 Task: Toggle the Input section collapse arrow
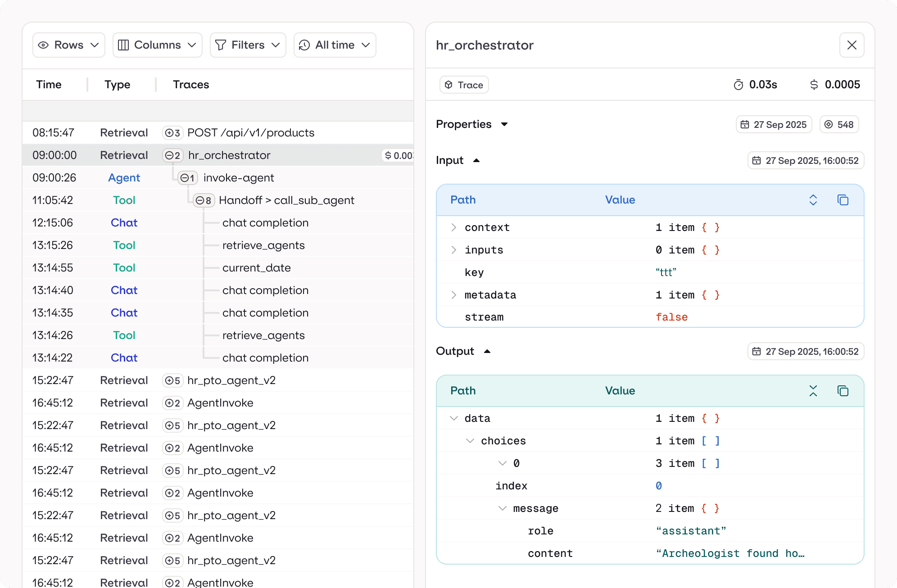click(x=476, y=160)
